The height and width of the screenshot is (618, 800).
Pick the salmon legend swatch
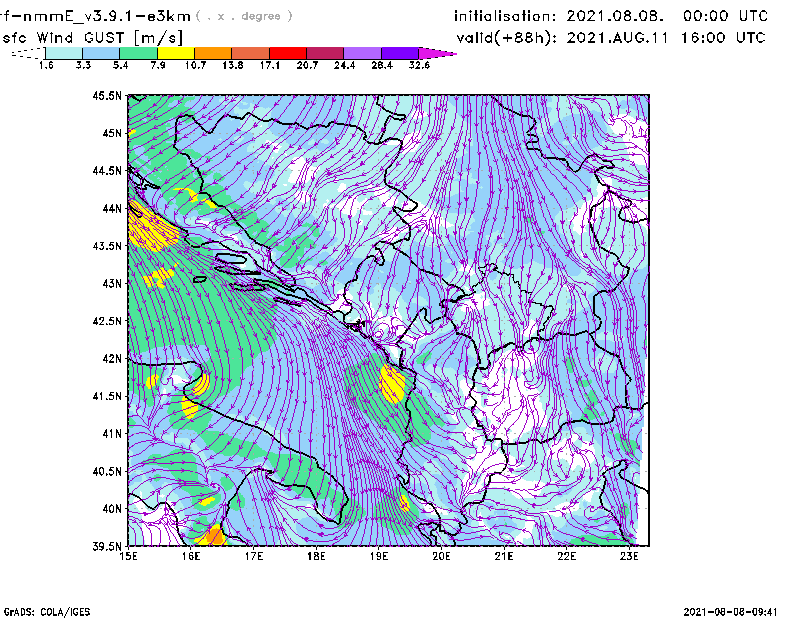pos(251,53)
